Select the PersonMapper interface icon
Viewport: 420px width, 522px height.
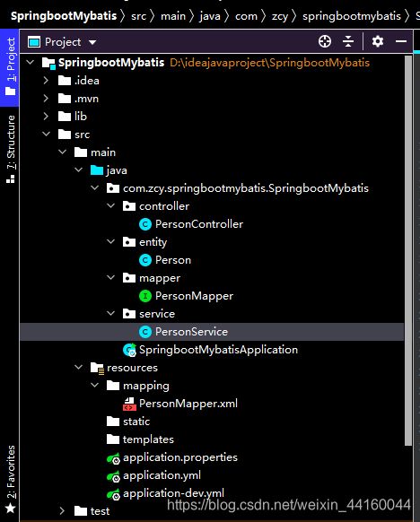145,296
